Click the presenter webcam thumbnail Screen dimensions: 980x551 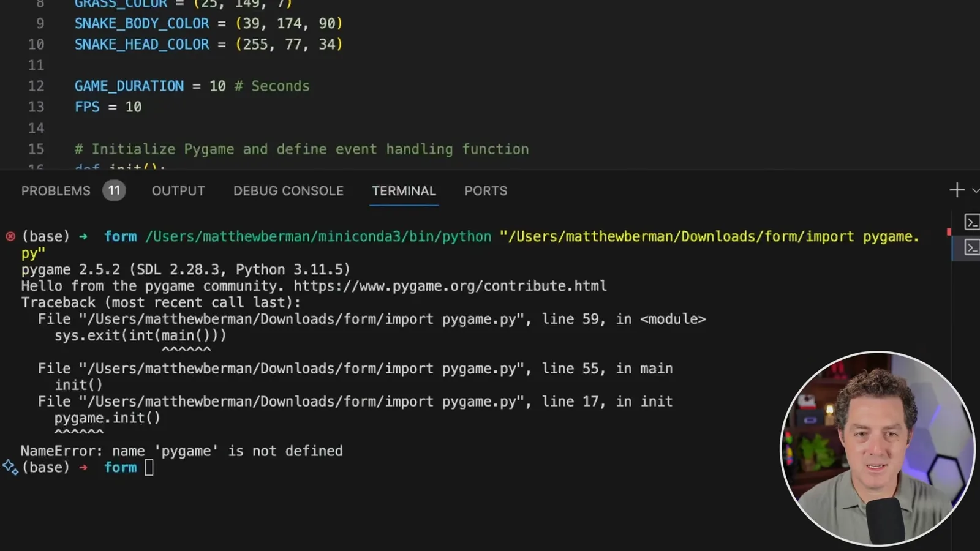tap(877, 448)
